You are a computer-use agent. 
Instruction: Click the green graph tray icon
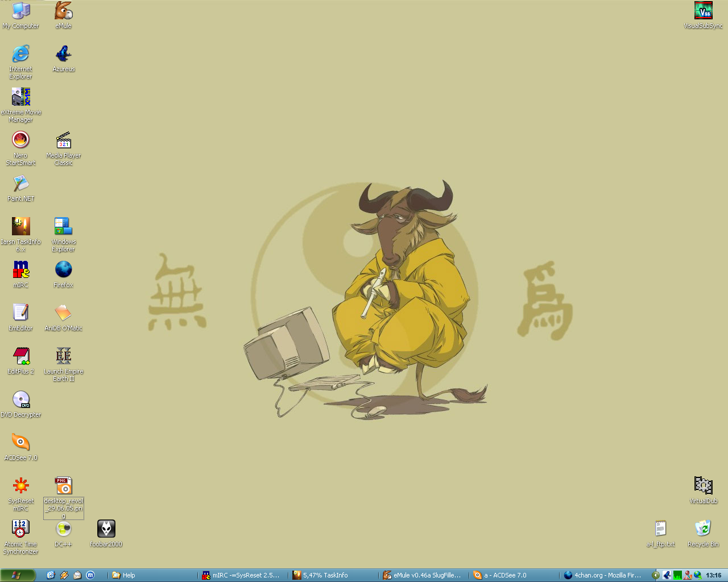[677, 575]
